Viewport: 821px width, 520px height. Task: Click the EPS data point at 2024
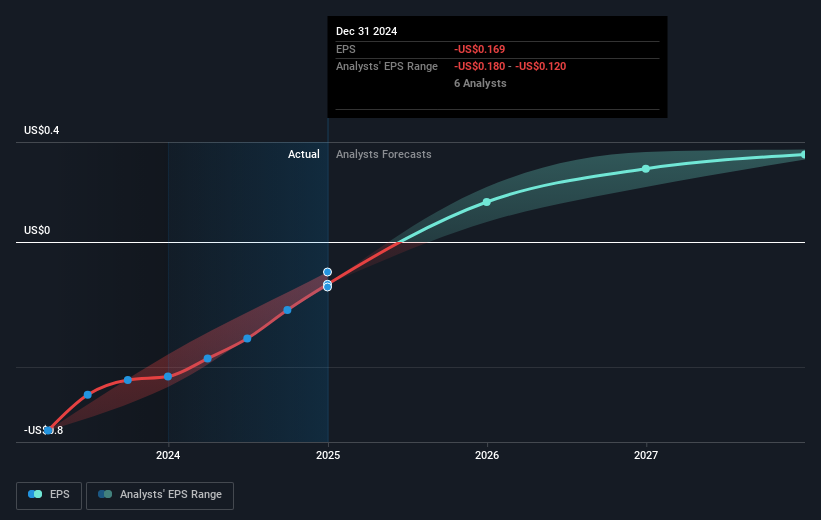point(168,377)
